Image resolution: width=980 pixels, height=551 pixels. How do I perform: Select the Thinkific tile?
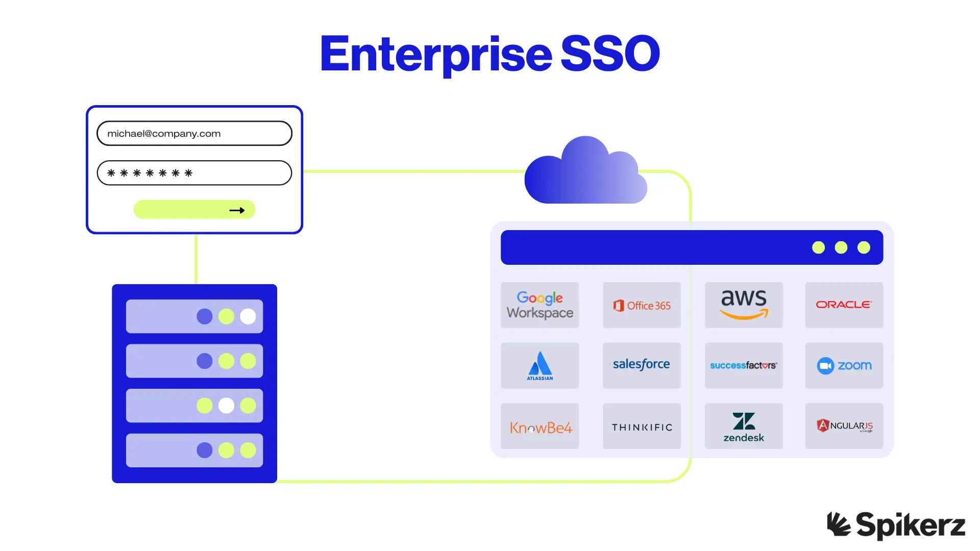click(642, 426)
